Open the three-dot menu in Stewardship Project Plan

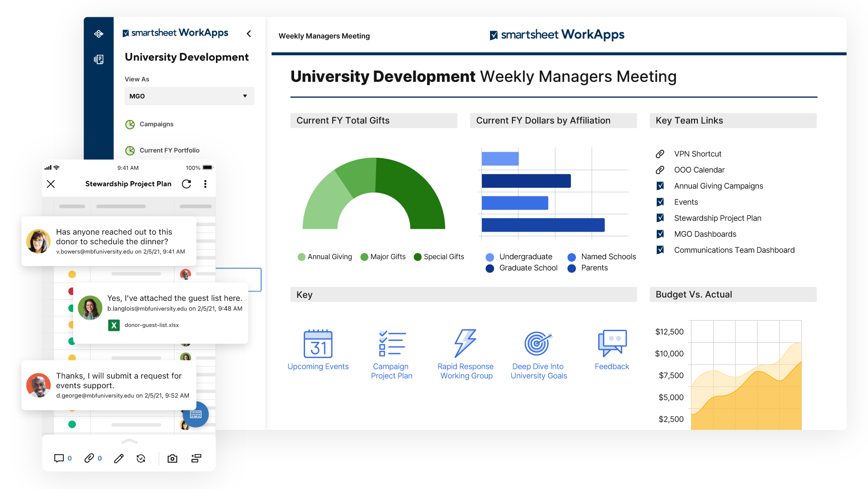click(205, 184)
